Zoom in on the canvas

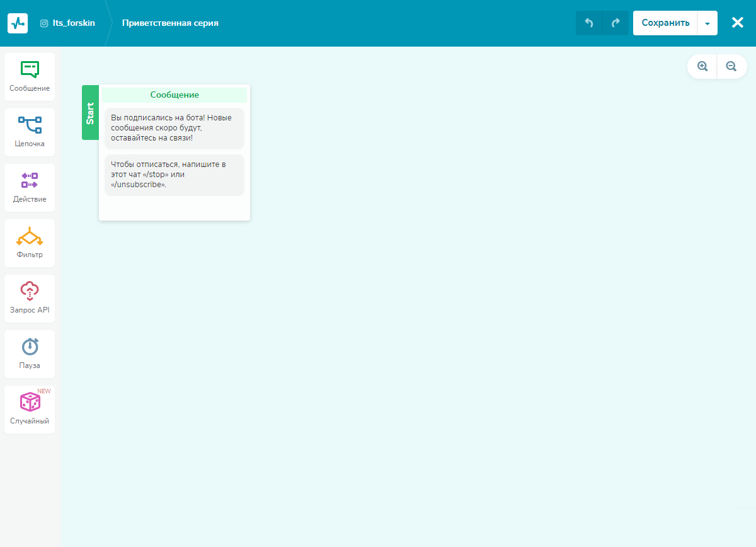702,66
